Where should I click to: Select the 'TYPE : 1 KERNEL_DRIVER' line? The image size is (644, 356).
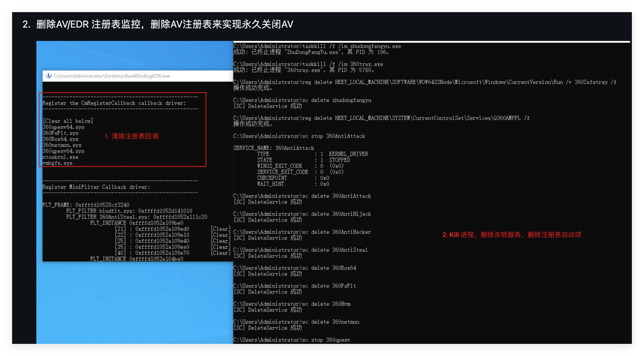pyautogui.click(x=313, y=154)
